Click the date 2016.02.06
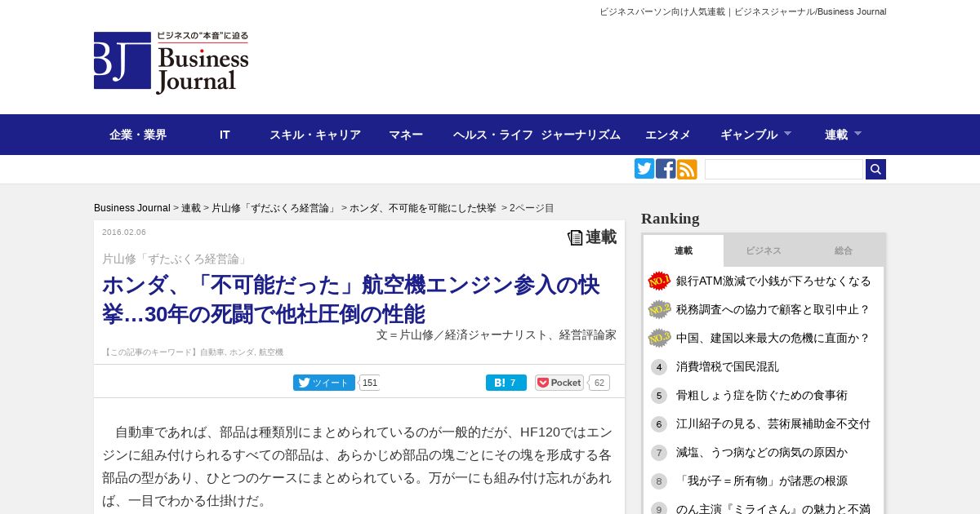 tap(124, 233)
